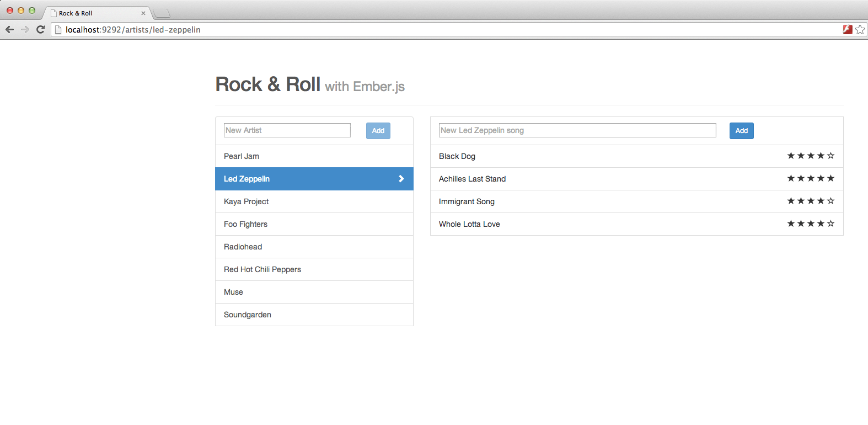This screenshot has width=868, height=425.
Task: Click the second star for Immigrant Song
Action: (801, 201)
